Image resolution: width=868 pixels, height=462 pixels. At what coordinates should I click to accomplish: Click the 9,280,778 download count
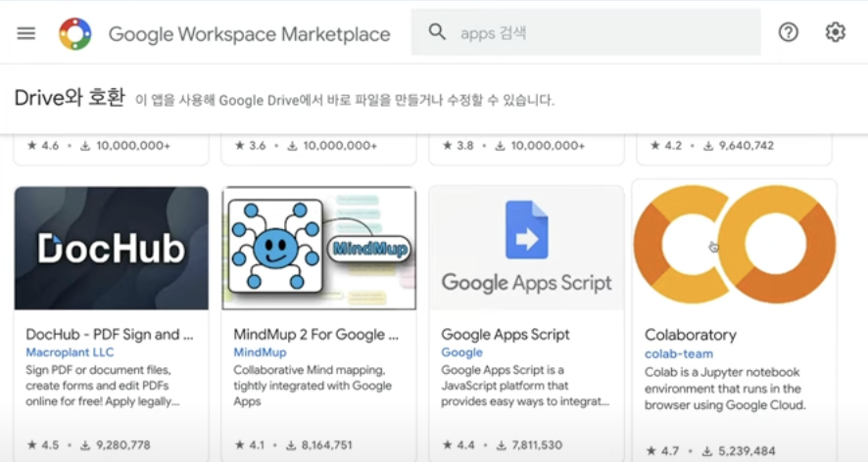pyautogui.click(x=116, y=444)
